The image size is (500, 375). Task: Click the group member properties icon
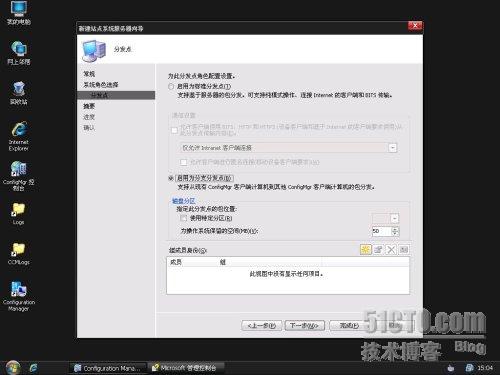point(378,249)
